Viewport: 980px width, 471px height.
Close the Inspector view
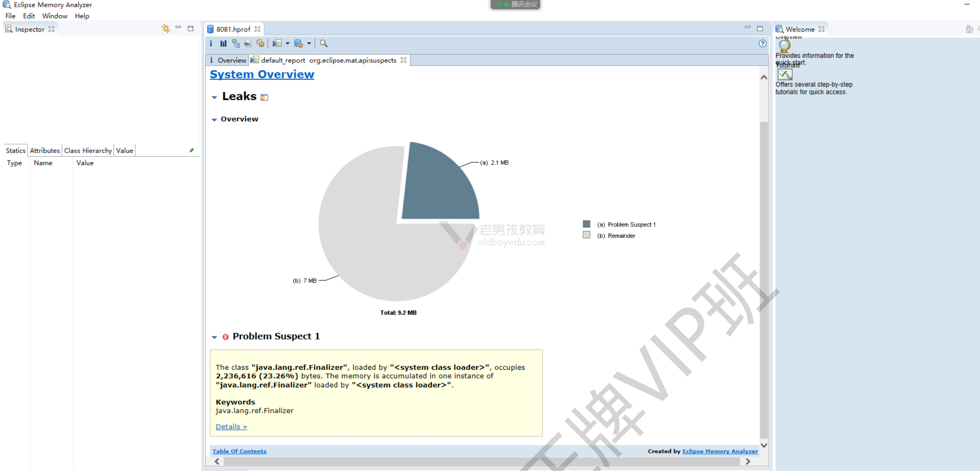click(x=52, y=29)
